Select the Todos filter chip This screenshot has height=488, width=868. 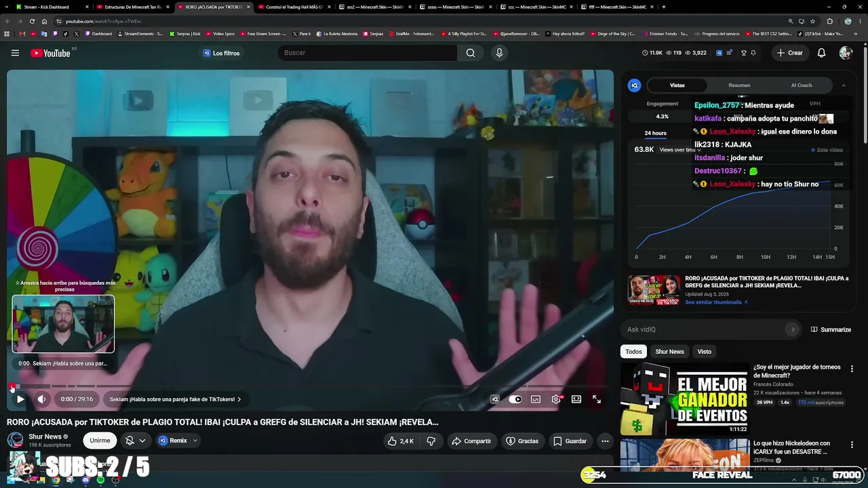point(633,352)
